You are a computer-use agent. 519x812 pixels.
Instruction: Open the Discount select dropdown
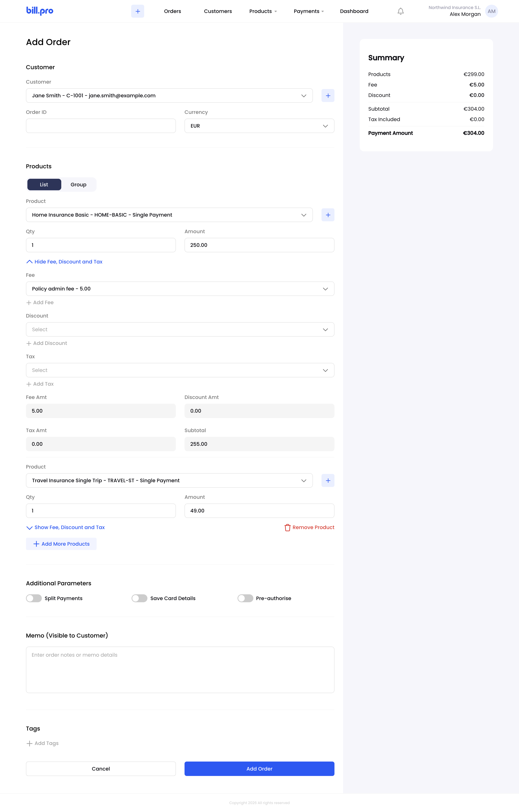pyautogui.click(x=180, y=329)
